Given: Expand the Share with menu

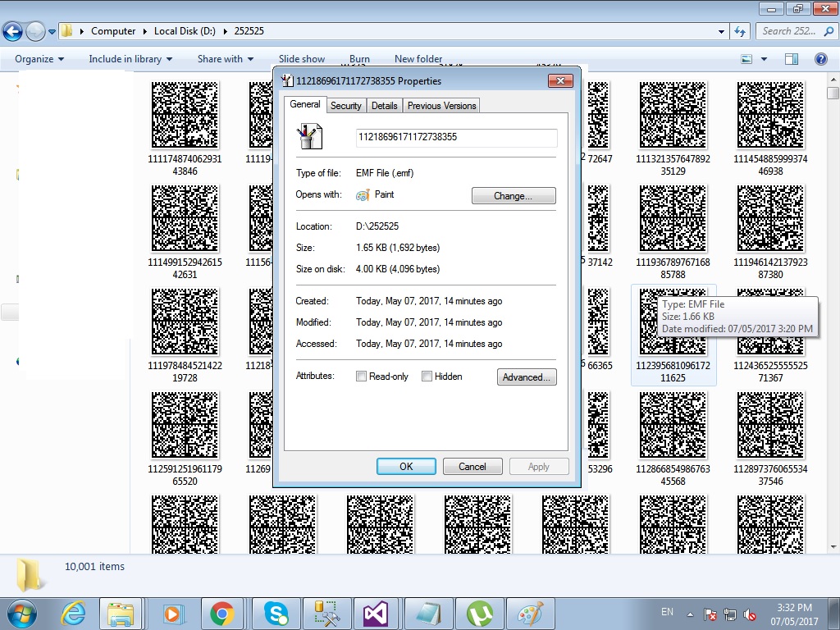Looking at the screenshot, I should click(226, 59).
